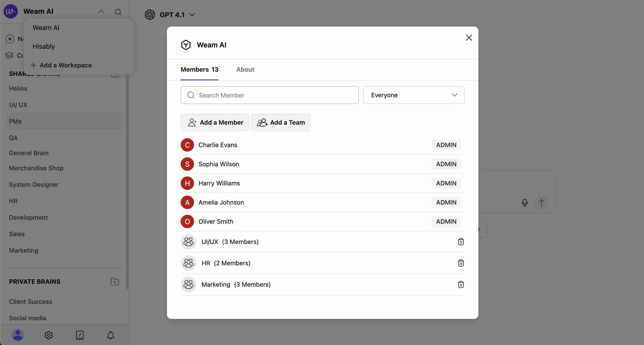The width and height of the screenshot is (644, 345).
Task: Collapse the Weam AI workspace switcher
Action: coord(101,12)
